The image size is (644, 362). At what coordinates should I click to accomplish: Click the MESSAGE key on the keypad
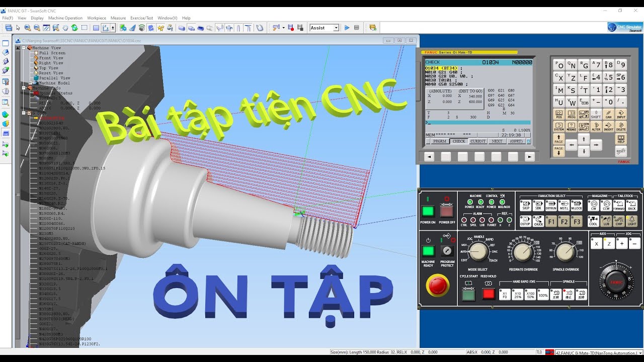(571, 127)
